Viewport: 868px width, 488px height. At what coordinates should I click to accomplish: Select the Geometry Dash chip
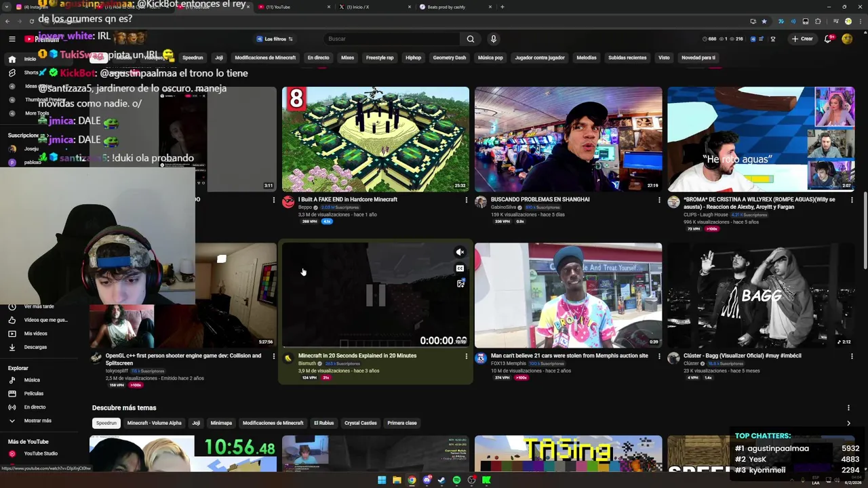pos(450,58)
